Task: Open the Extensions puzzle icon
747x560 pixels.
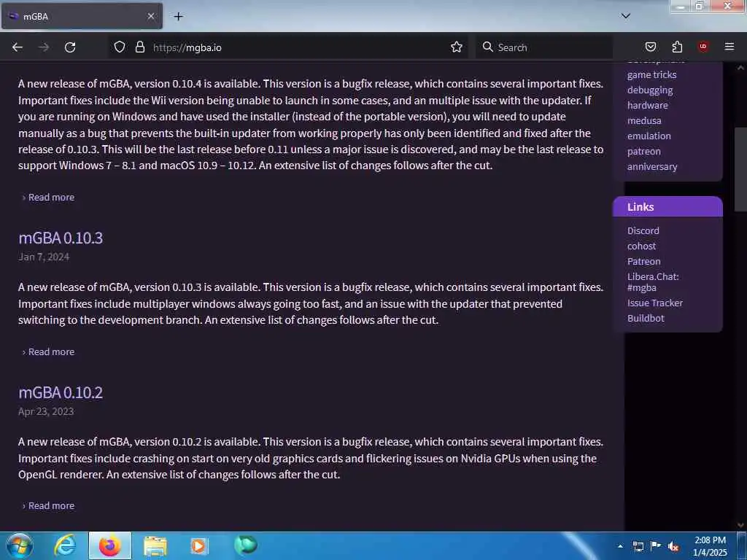Action: tap(677, 47)
